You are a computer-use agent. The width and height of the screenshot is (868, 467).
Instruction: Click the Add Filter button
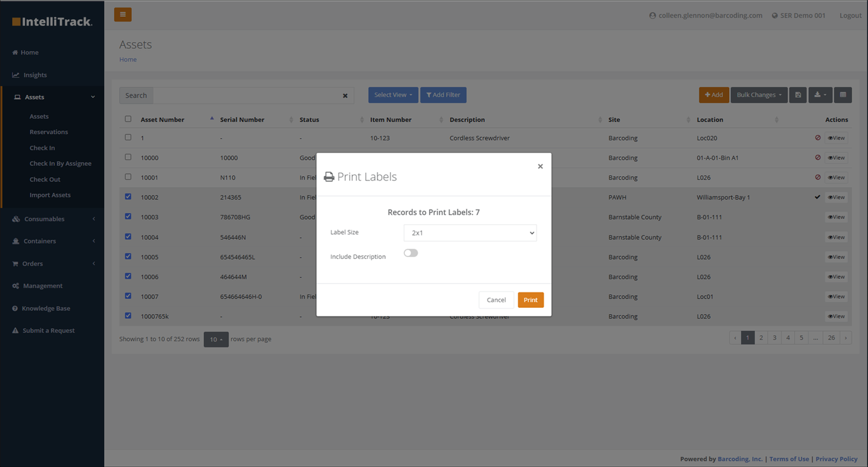click(443, 95)
